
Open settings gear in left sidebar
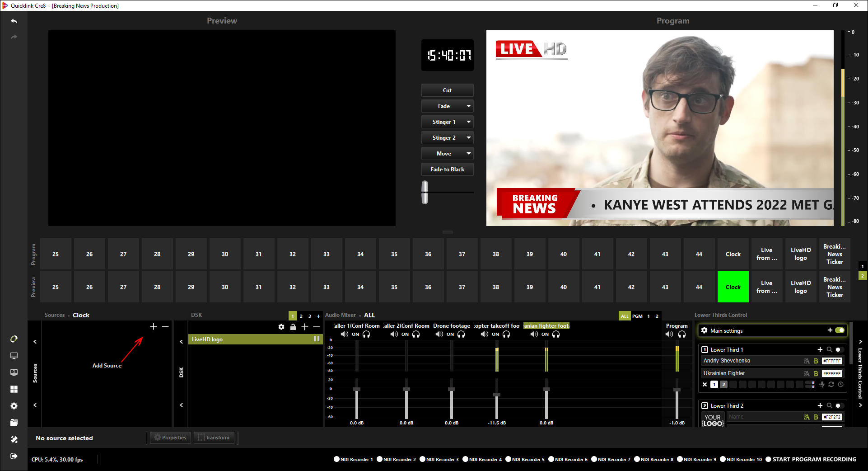(14, 406)
